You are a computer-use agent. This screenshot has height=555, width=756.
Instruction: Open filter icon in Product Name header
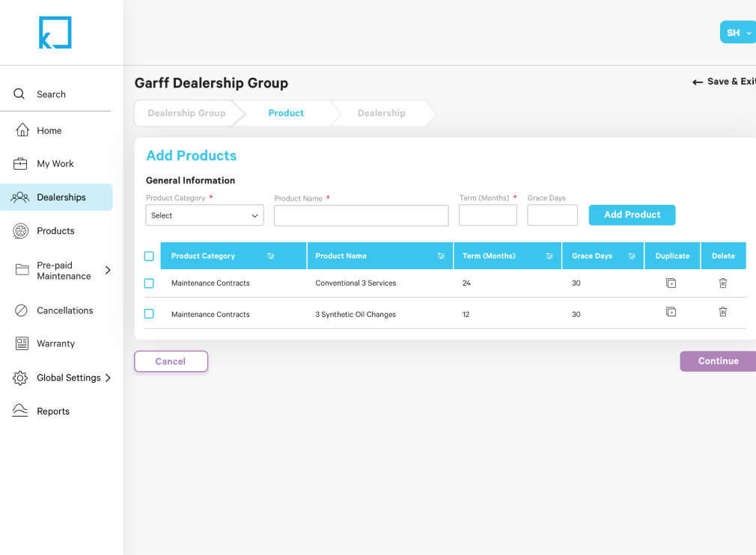click(441, 256)
